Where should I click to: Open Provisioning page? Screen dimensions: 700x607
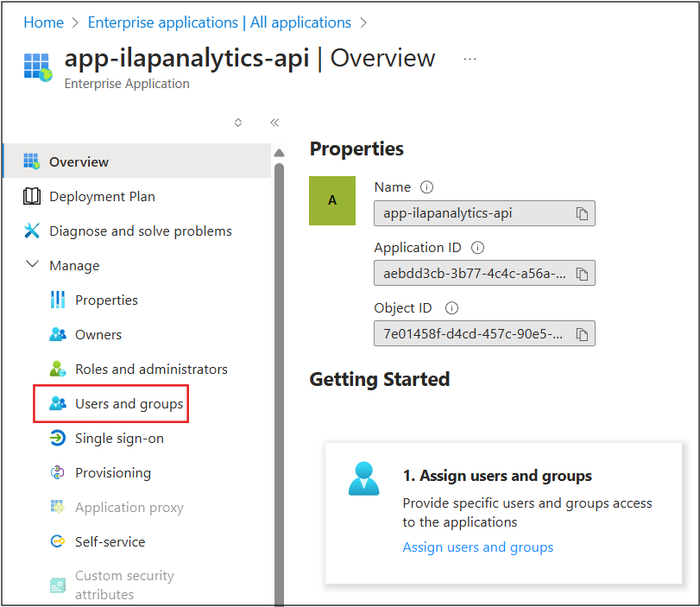113,472
